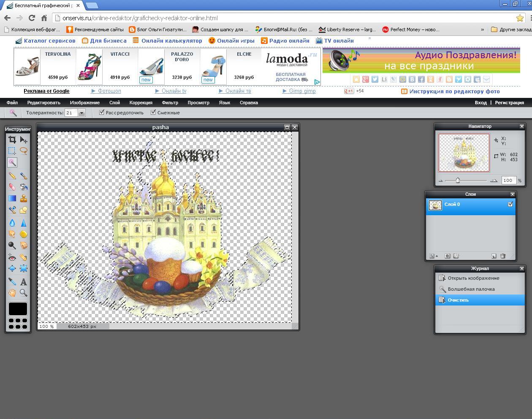The width and height of the screenshot is (532, 419).
Task: Select the Eraser tool
Action: [12, 187]
